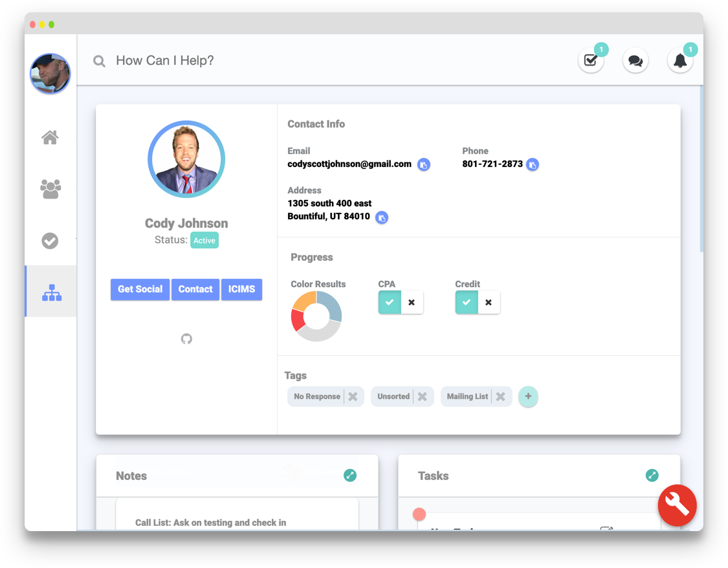Set CPA to checked
The image size is (728, 568).
click(390, 303)
